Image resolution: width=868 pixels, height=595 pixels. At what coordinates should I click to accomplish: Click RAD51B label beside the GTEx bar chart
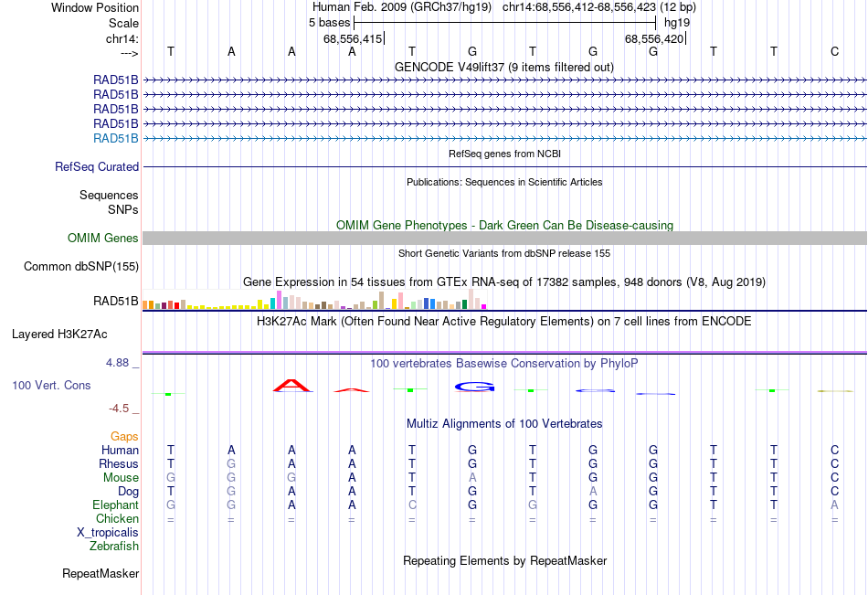click(x=116, y=302)
